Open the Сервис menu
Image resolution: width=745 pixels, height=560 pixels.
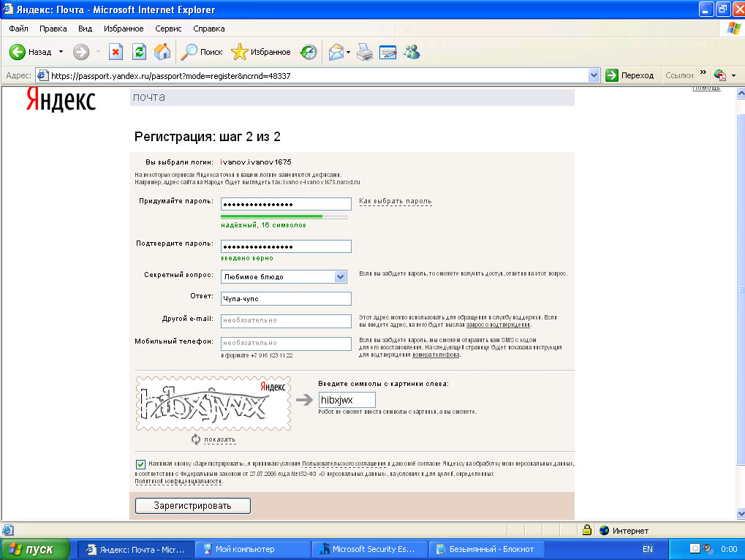pyautogui.click(x=168, y=29)
